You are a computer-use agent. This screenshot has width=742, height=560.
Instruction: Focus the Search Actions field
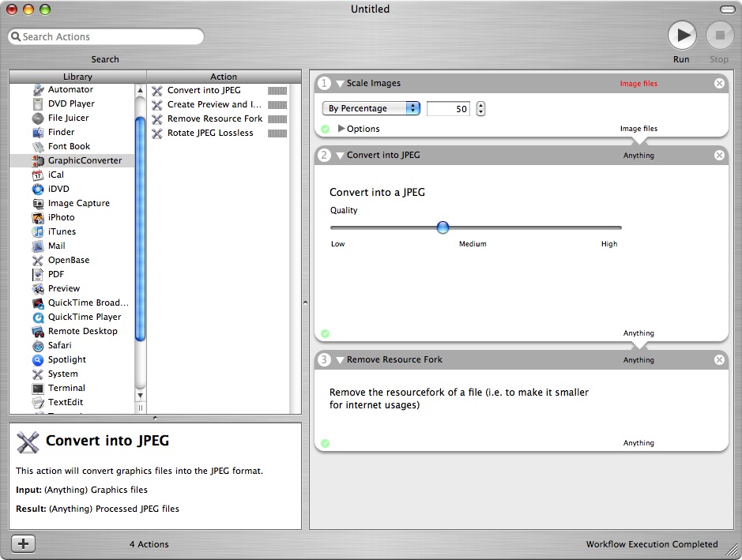coord(106,37)
